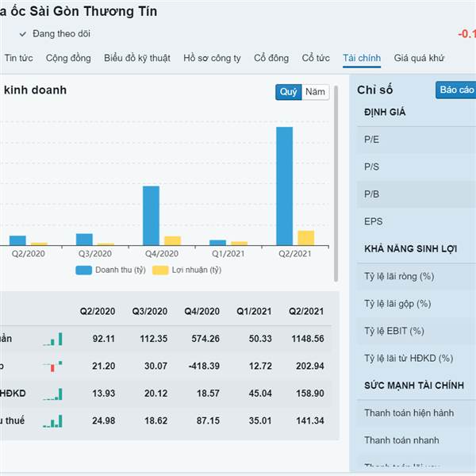Click sparkline icon in the 92.11 row

pyautogui.click(x=53, y=339)
